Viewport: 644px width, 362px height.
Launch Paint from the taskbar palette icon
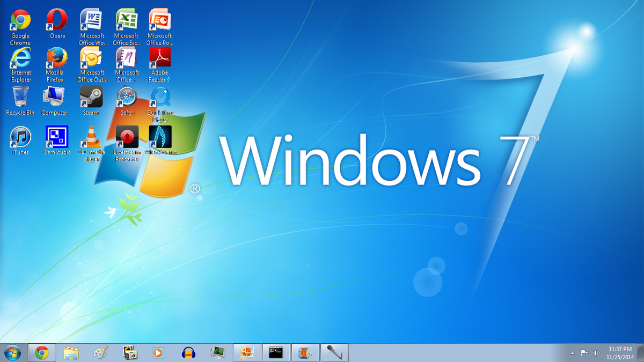[x=100, y=352]
